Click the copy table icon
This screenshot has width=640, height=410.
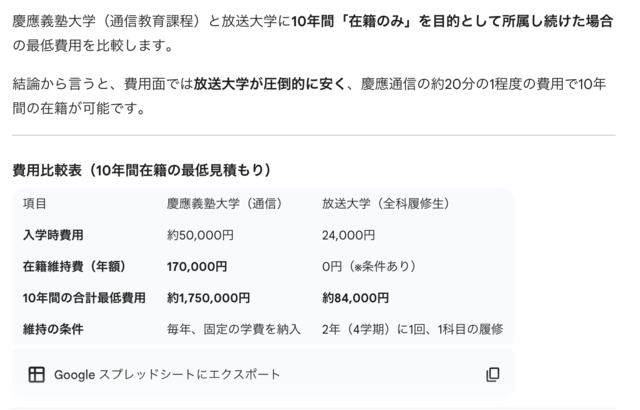492,374
